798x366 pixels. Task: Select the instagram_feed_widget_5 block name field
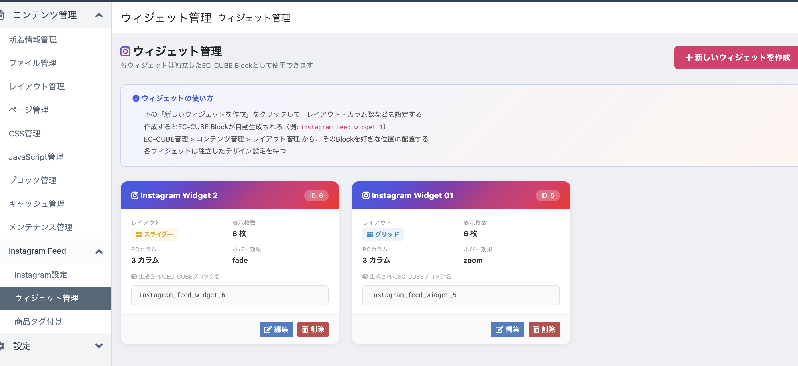pos(461,295)
